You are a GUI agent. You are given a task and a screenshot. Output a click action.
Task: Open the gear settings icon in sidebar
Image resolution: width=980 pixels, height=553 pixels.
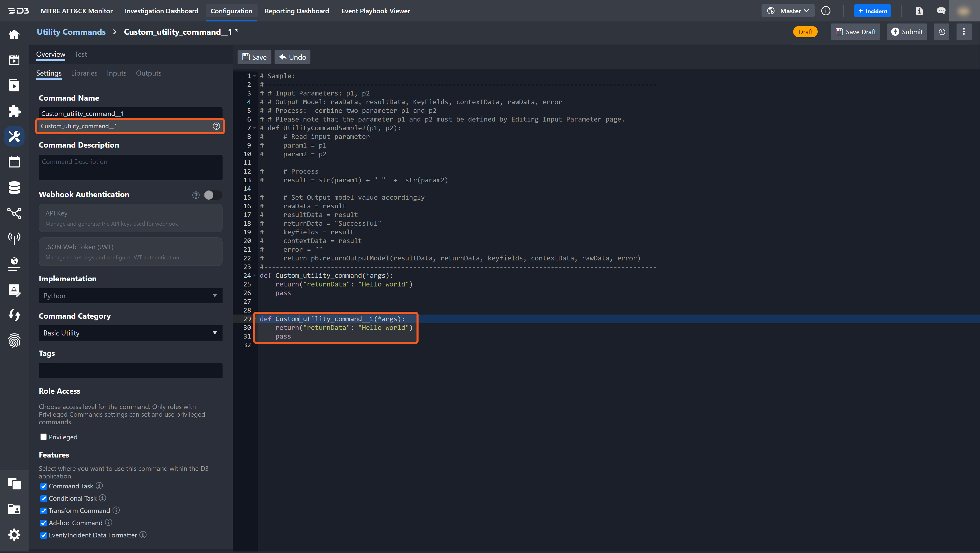(14, 535)
